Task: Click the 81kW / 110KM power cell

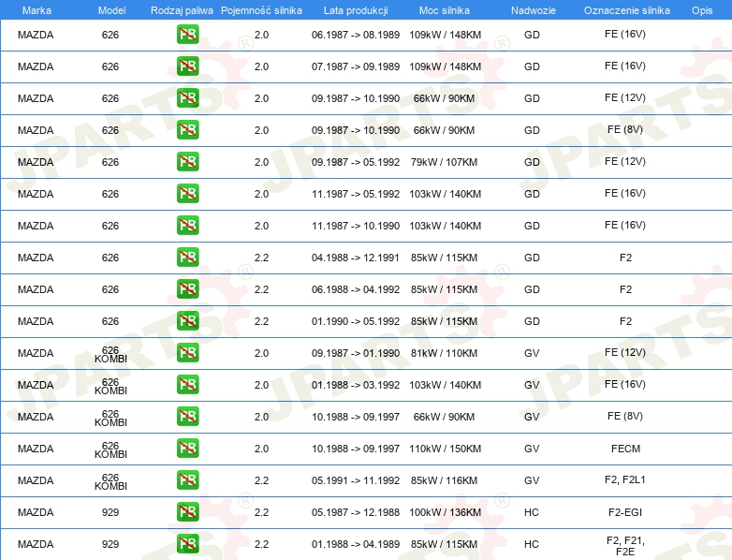Action: [x=444, y=353]
